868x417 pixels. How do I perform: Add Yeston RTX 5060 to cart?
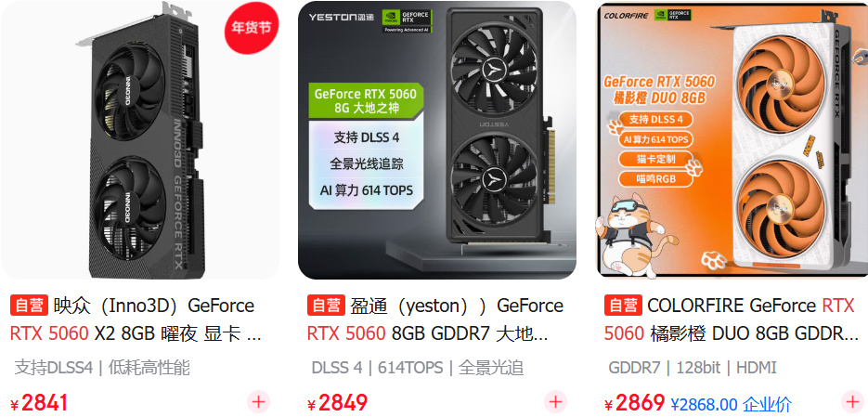(x=555, y=401)
